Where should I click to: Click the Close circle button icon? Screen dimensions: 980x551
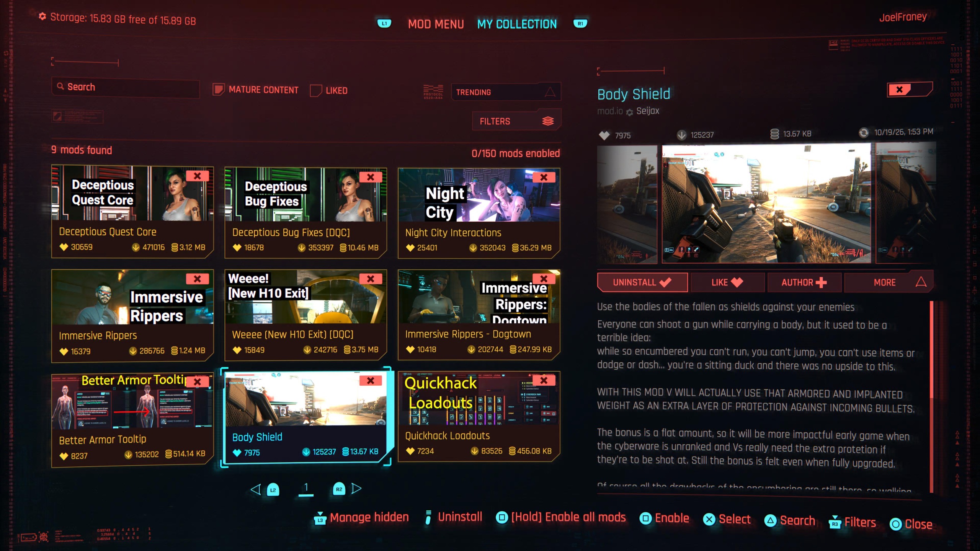(x=895, y=524)
